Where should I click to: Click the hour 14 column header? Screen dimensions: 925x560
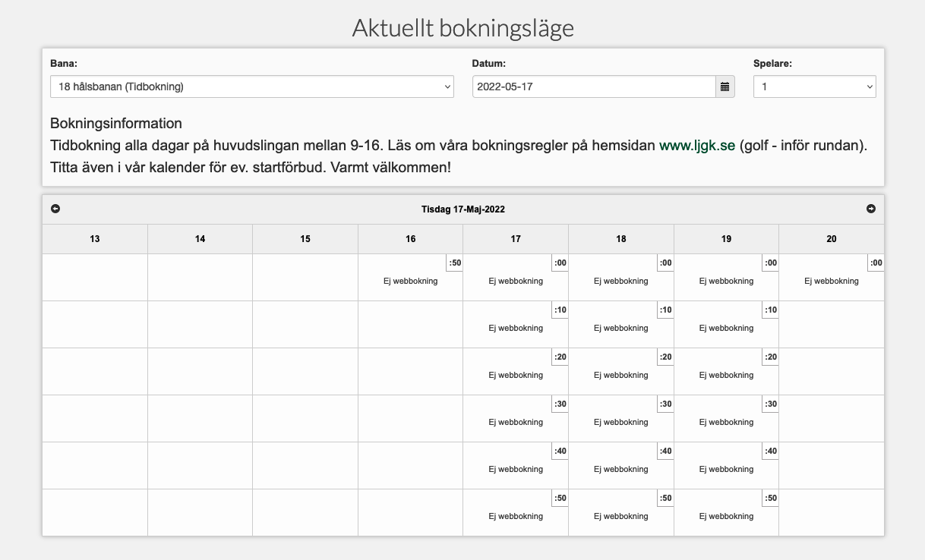200,239
